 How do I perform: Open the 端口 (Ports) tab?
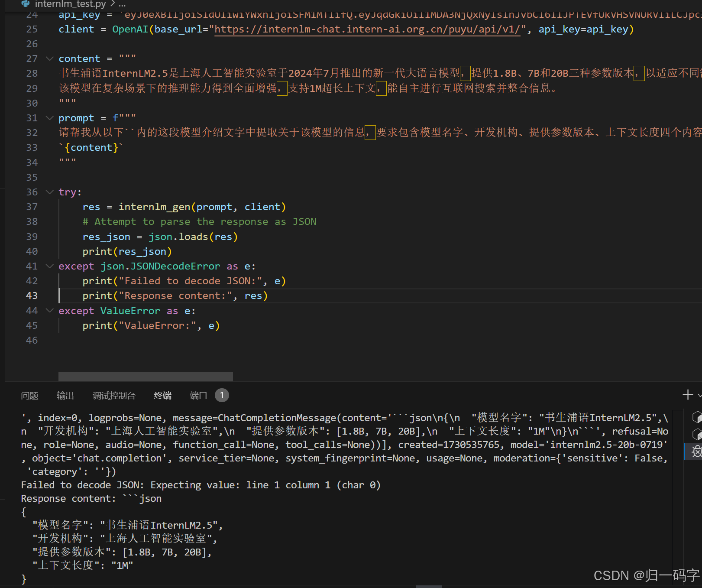pyautogui.click(x=198, y=395)
